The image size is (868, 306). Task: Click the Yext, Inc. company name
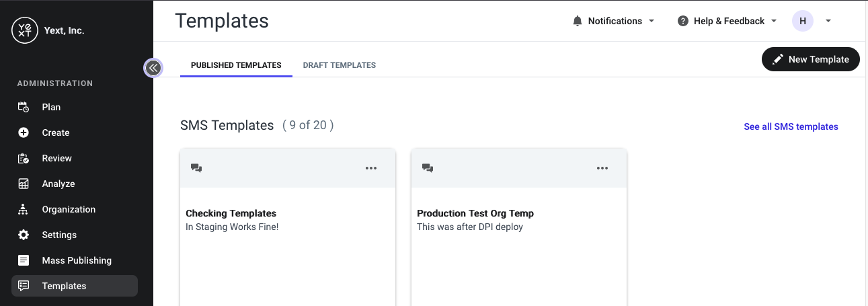tap(63, 30)
